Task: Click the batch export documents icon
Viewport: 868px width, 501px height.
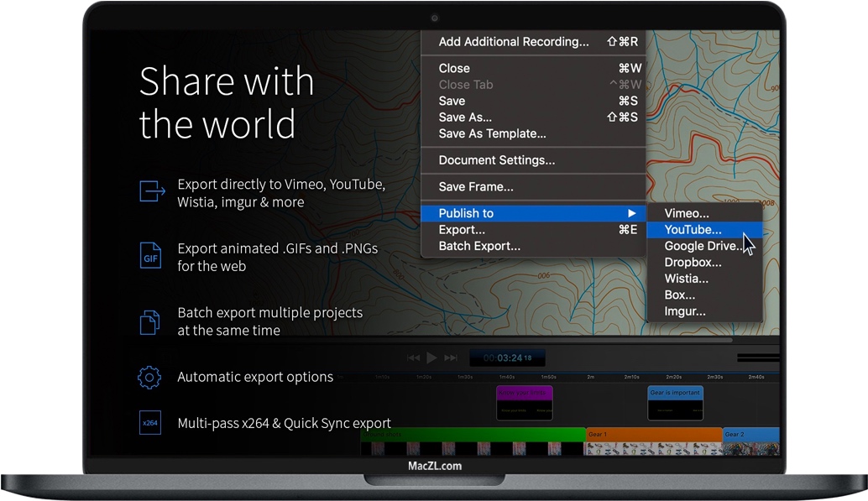Action: tap(149, 321)
